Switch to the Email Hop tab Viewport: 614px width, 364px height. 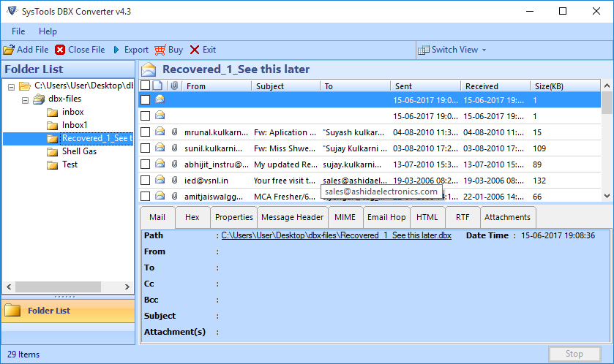386,217
